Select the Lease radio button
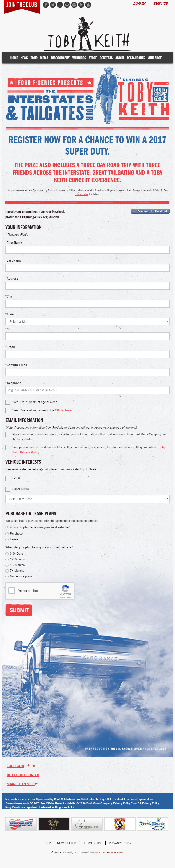 coord(7,540)
